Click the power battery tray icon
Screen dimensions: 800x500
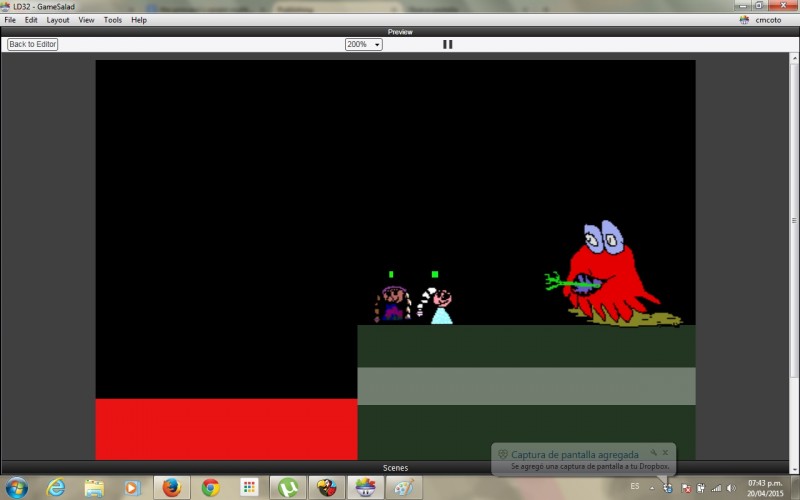point(701,488)
